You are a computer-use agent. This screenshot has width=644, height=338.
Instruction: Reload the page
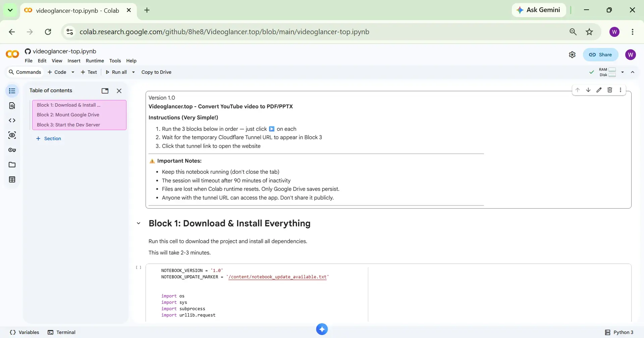pos(48,32)
